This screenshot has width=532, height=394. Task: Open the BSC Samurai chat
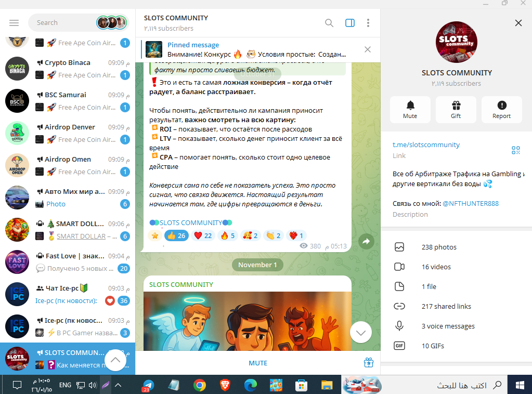(68, 101)
